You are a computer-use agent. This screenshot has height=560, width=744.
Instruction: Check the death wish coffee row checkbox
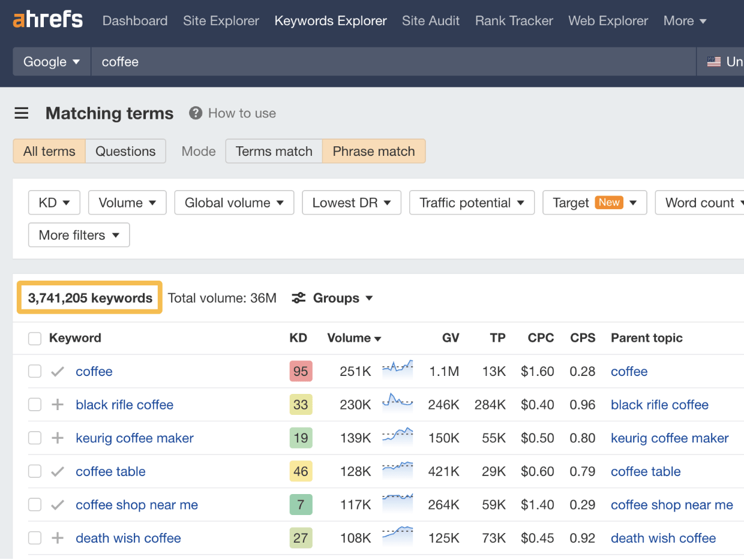(34, 538)
